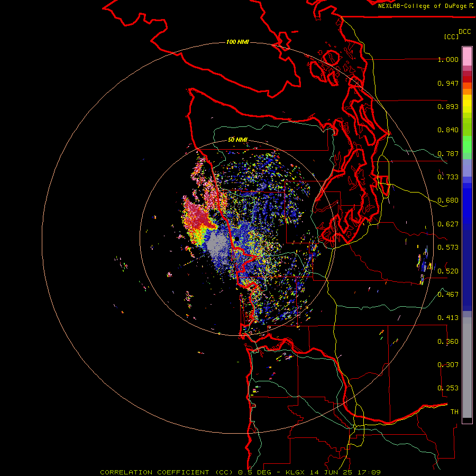Click the bright green color bar segment
476x476 pixels.
467,144
